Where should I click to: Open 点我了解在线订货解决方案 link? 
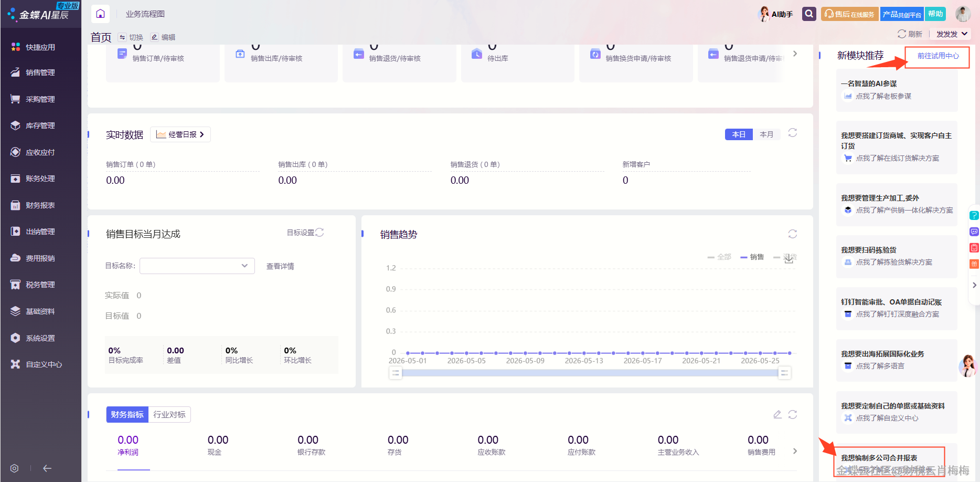click(898, 158)
